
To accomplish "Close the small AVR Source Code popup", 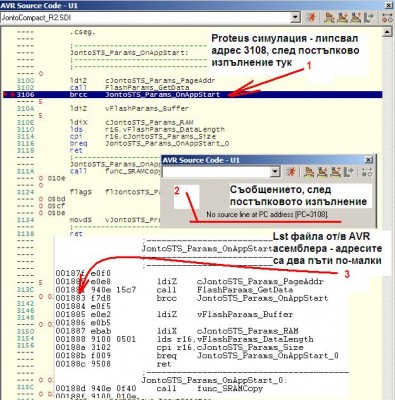I will click(369, 160).
